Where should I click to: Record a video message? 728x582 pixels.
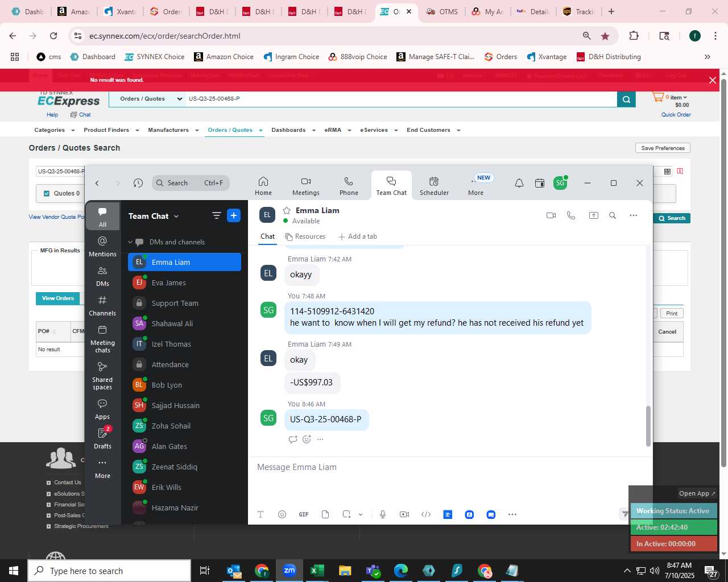tap(404, 514)
